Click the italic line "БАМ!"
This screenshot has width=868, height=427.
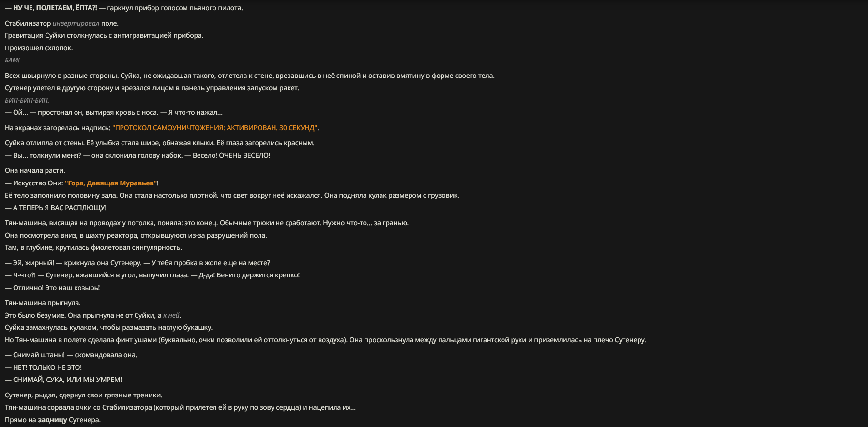tap(12, 60)
